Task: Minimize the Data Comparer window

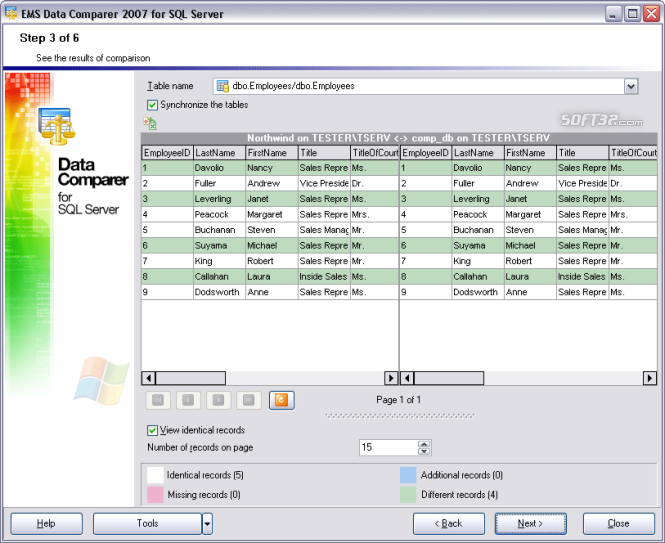Action: [x=612, y=14]
